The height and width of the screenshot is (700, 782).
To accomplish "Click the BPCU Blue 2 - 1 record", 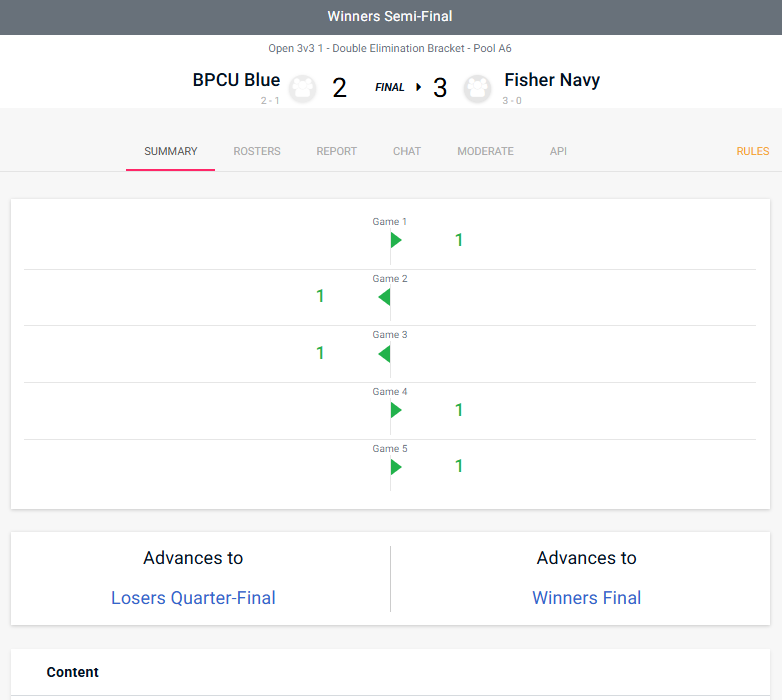I will (270, 101).
